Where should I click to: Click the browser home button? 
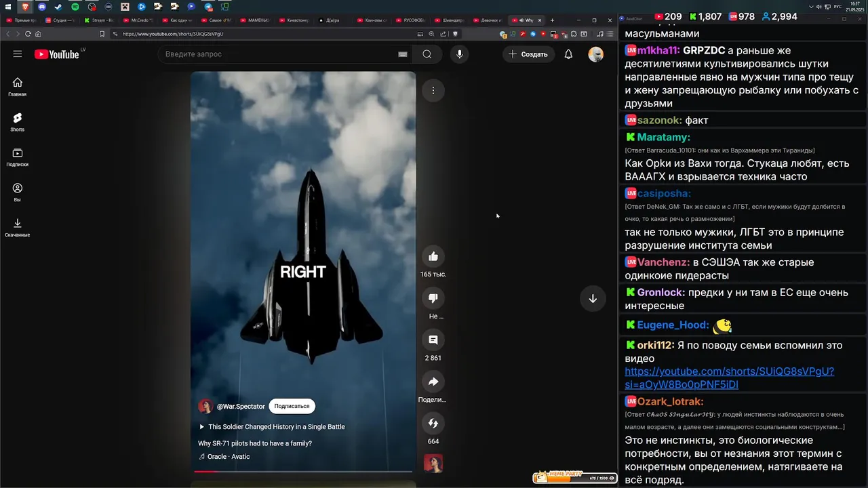[38, 34]
